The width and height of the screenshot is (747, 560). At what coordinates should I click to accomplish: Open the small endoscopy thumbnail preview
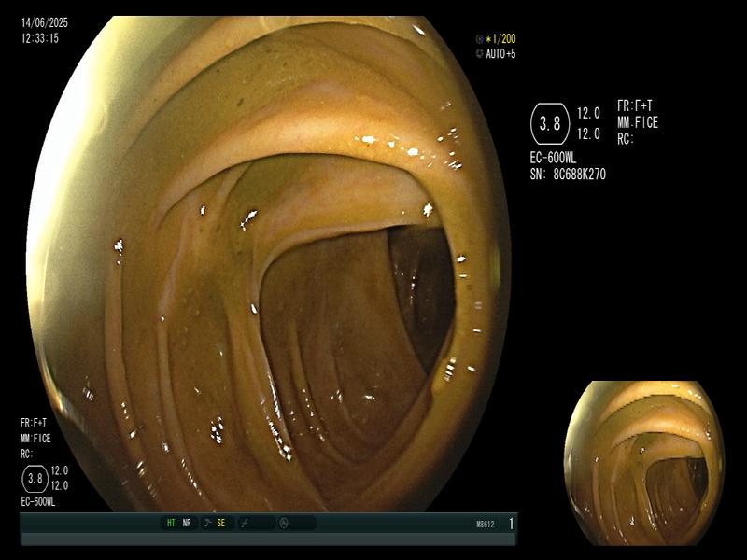[x=644, y=463]
